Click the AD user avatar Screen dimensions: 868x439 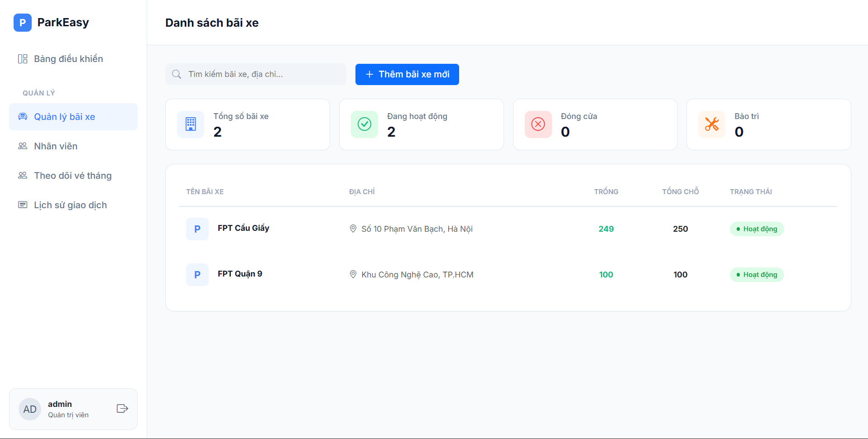30,409
